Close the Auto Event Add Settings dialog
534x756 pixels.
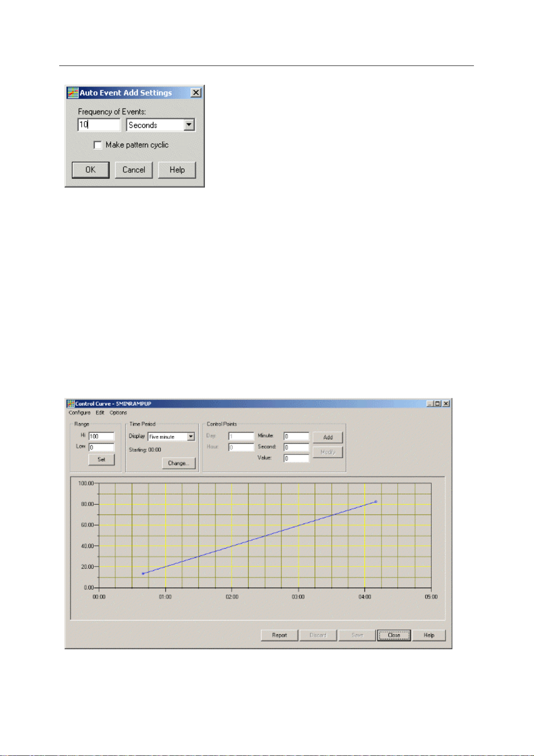pos(196,92)
